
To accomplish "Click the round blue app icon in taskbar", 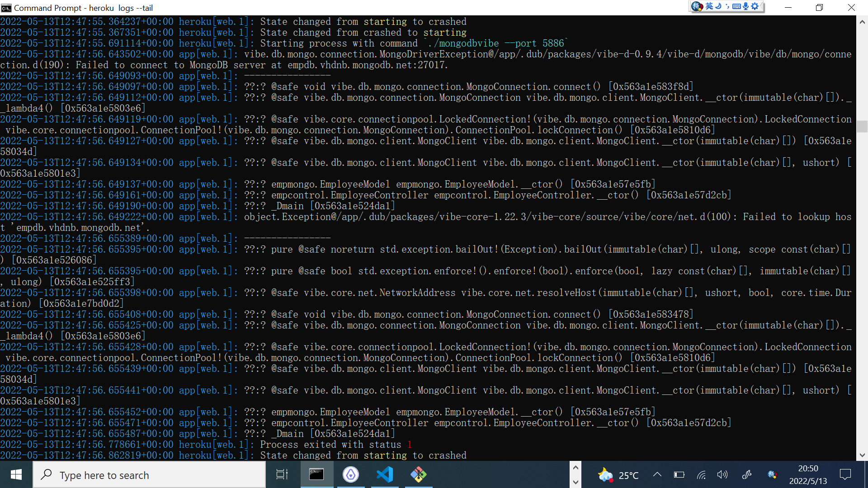I will pos(351,474).
